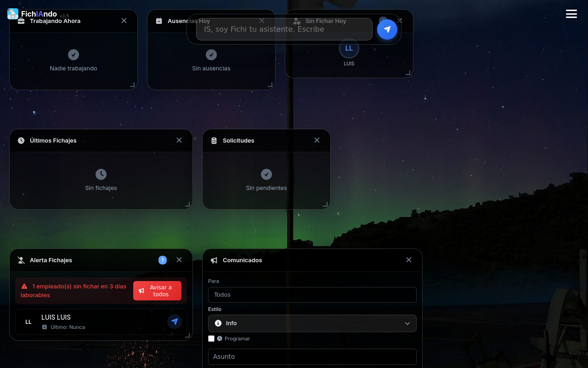The width and height of the screenshot is (588, 368).
Task: Click the LL avatar in LUIS LUIS row
Action: [x=28, y=322]
